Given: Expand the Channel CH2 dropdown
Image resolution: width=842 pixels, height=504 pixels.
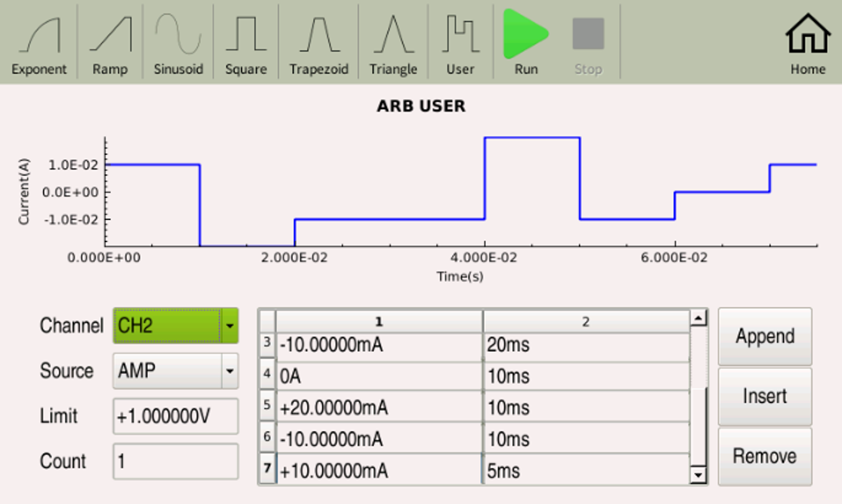Looking at the screenshot, I should [x=229, y=326].
